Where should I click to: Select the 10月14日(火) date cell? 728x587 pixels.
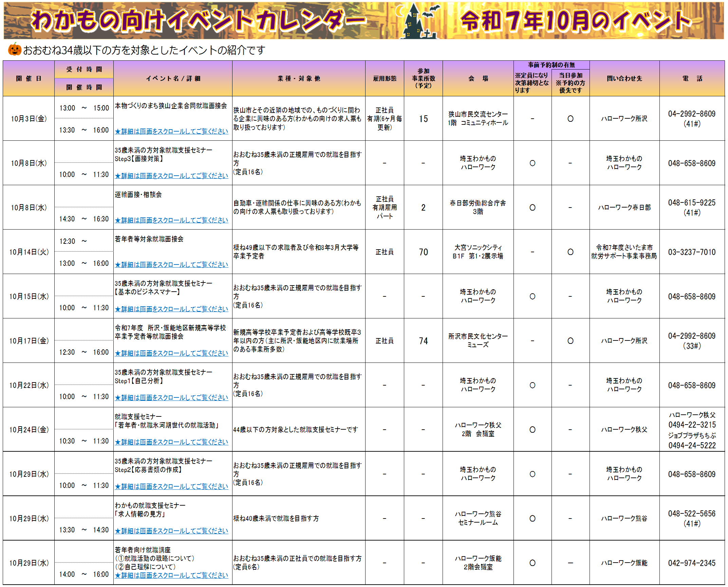tap(29, 252)
